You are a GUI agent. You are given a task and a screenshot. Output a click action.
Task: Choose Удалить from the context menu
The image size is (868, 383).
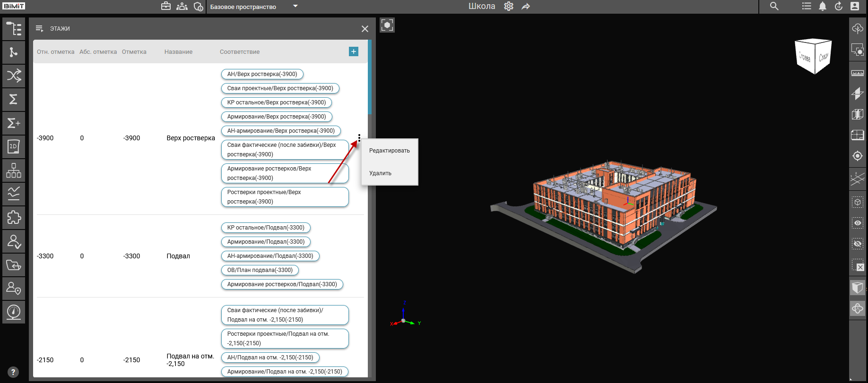point(380,173)
